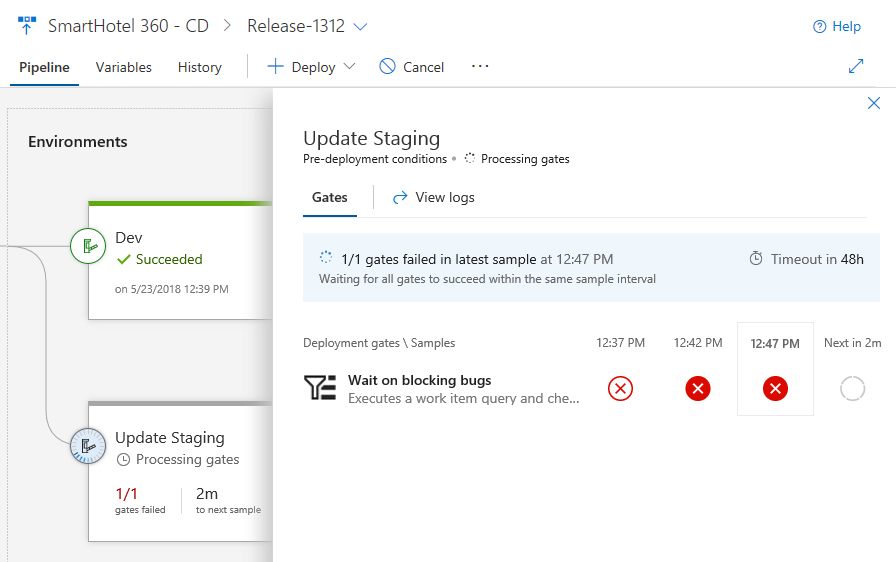This screenshot has height=562, width=896.
Task: Select the Gates tab in panel
Action: (329, 197)
